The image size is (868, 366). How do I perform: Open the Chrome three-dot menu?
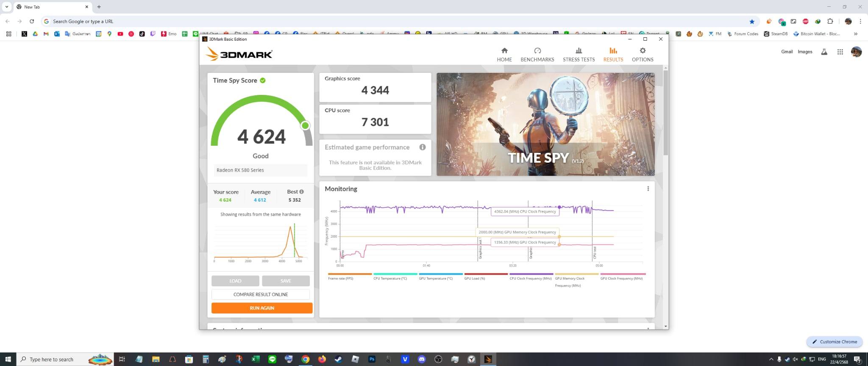click(860, 21)
